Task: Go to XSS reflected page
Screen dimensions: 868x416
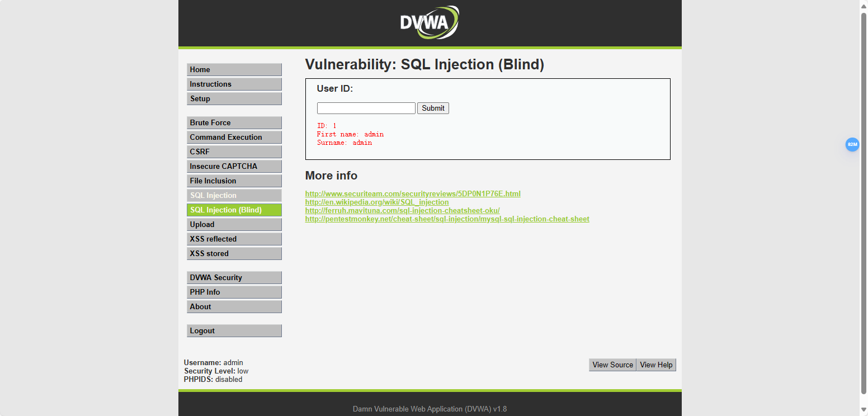Action: [x=234, y=239]
